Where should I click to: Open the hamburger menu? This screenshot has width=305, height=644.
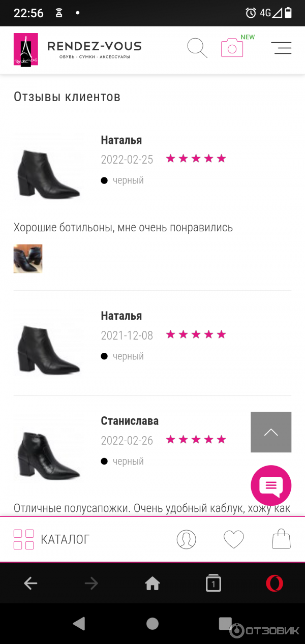281,48
